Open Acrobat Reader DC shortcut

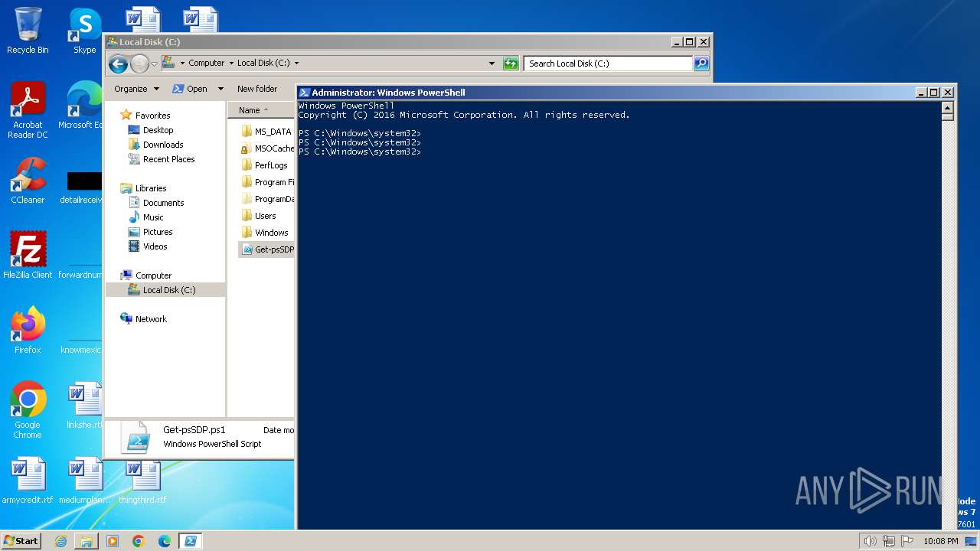[x=28, y=110]
